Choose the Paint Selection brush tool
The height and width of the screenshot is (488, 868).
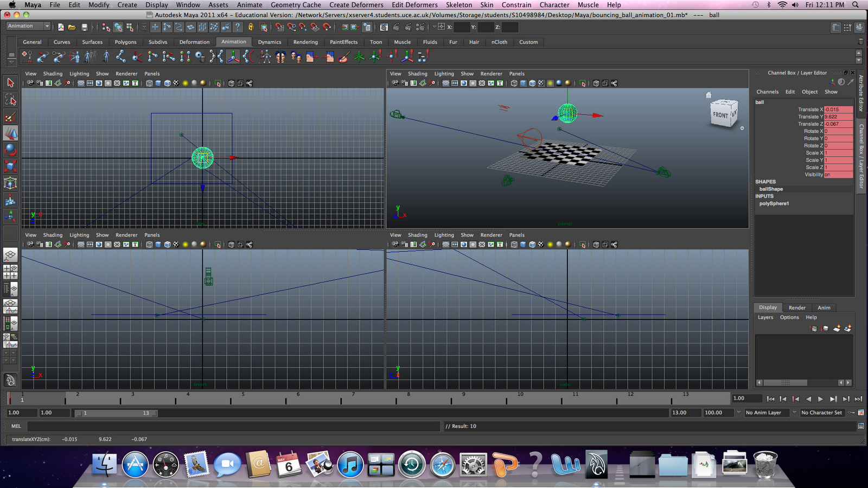[x=10, y=117]
